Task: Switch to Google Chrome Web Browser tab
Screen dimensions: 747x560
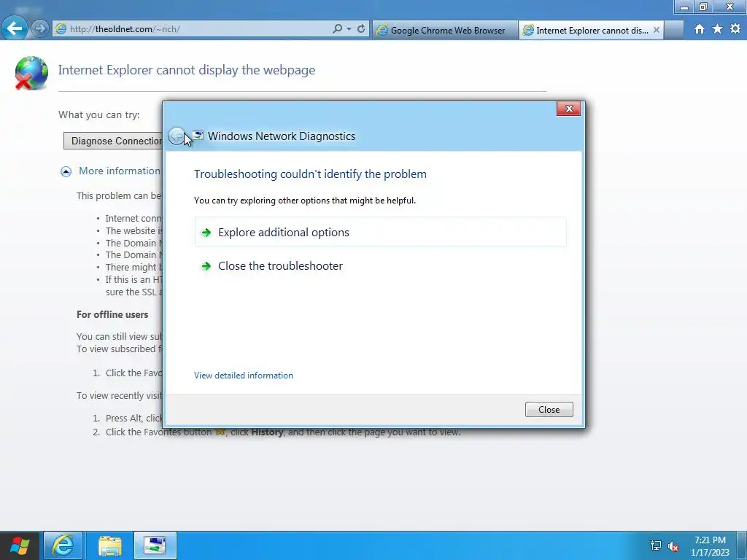Action: click(445, 30)
